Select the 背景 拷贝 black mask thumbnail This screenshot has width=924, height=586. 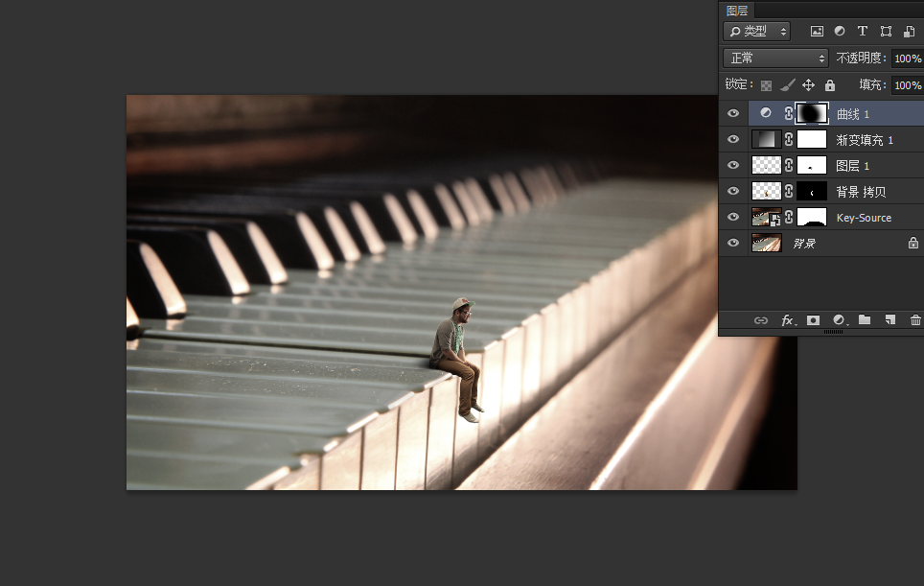pos(812,191)
